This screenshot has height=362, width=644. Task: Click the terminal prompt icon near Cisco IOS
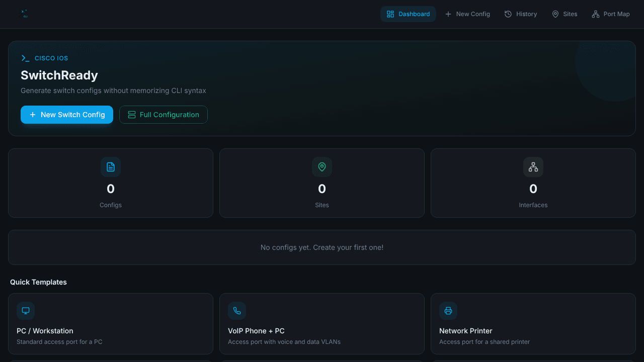tap(25, 58)
